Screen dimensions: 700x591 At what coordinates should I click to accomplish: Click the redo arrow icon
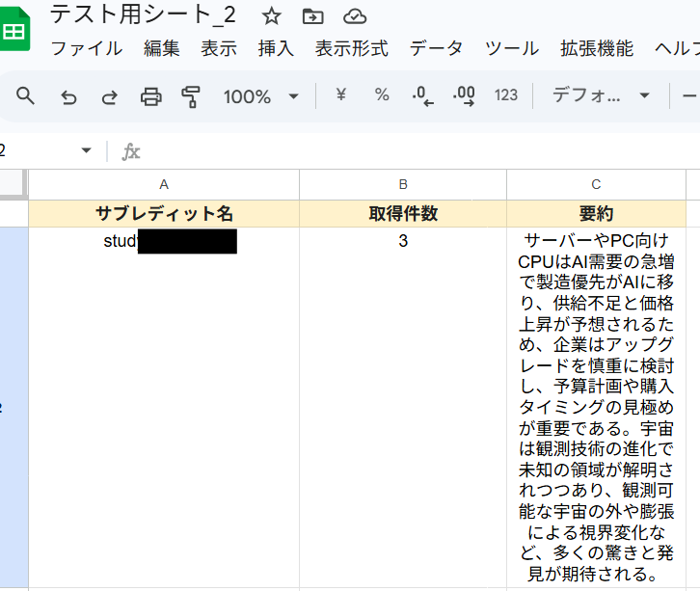click(x=109, y=96)
